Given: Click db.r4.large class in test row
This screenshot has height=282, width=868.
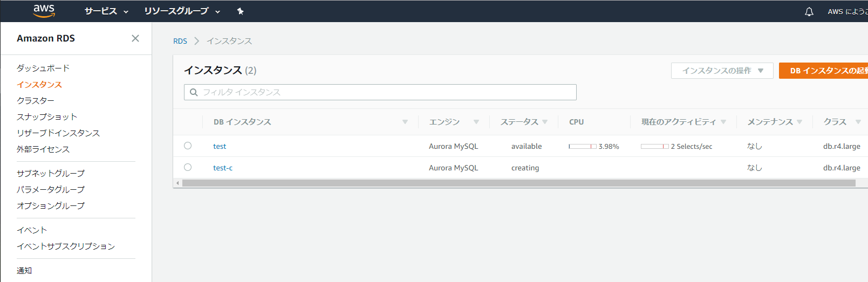Looking at the screenshot, I should (842, 146).
